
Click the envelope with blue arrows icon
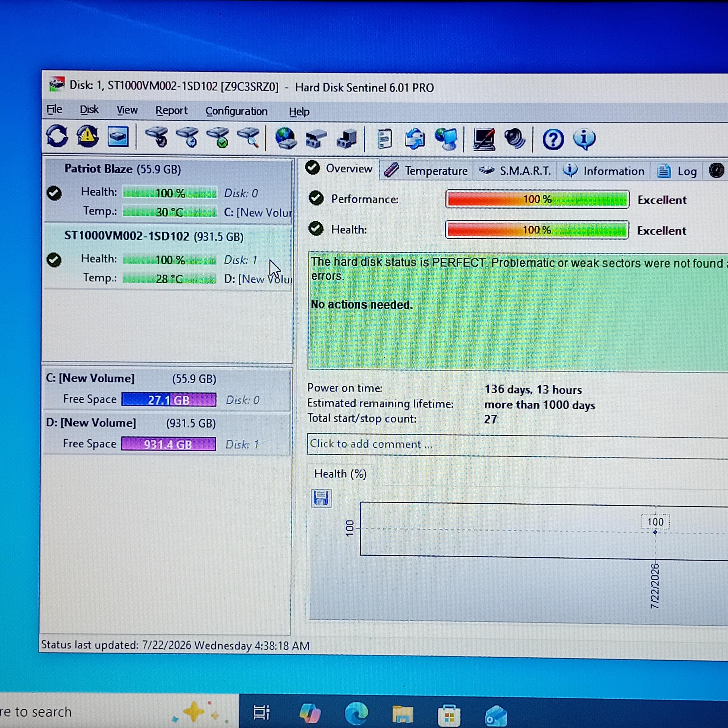point(415,139)
